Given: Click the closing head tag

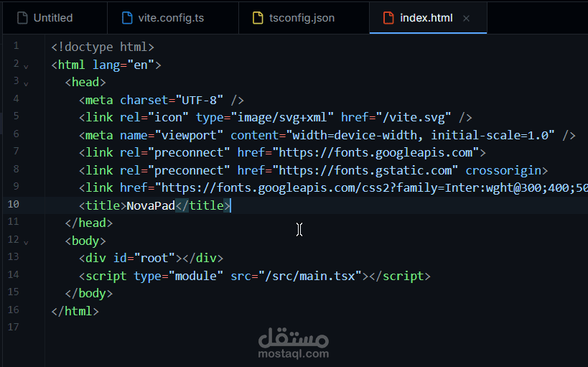Looking at the screenshot, I should [x=89, y=223].
